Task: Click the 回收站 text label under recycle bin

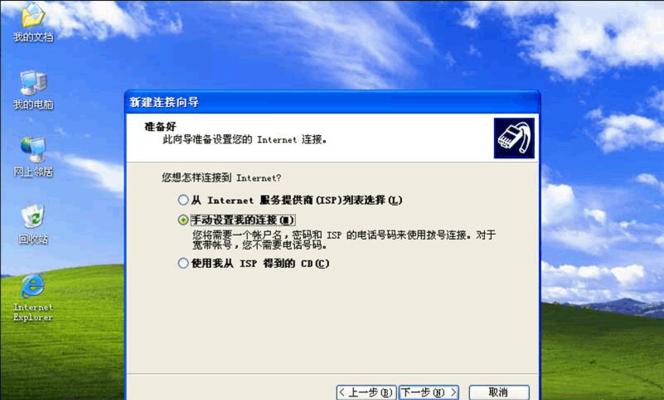Action: pos(33,240)
